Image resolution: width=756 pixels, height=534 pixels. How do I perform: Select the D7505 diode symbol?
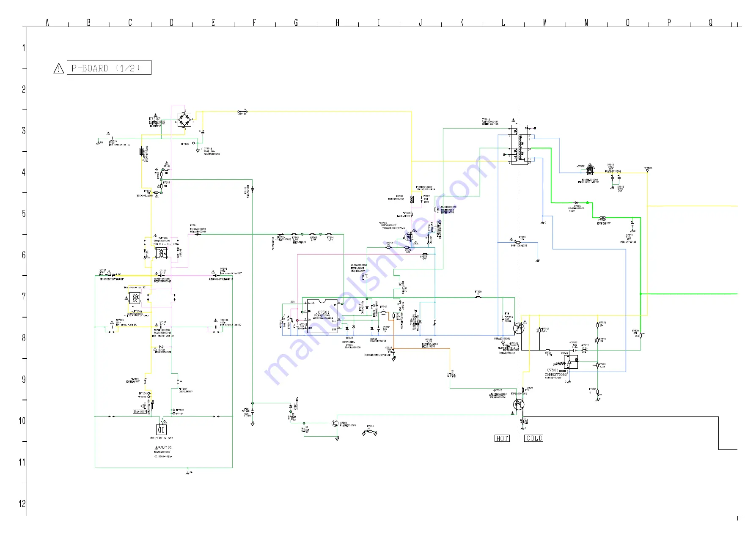pyautogui.click(x=576, y=203)
